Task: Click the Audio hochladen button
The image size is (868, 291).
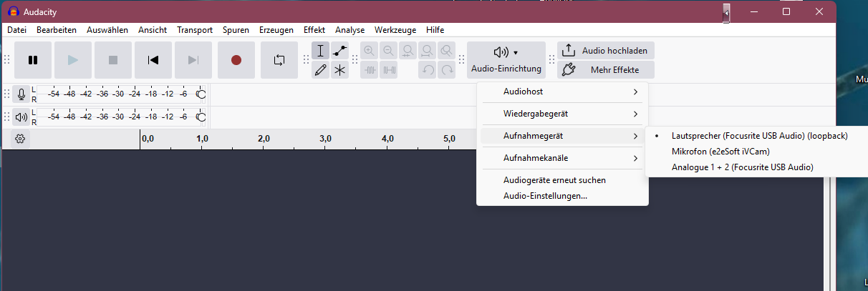Action: click(606, 51)
